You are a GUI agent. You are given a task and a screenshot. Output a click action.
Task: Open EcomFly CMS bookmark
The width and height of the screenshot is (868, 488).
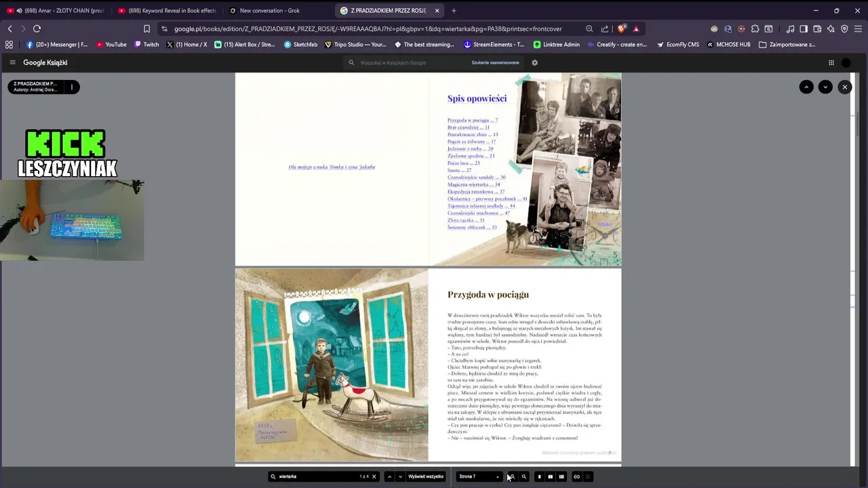[677, 44]
